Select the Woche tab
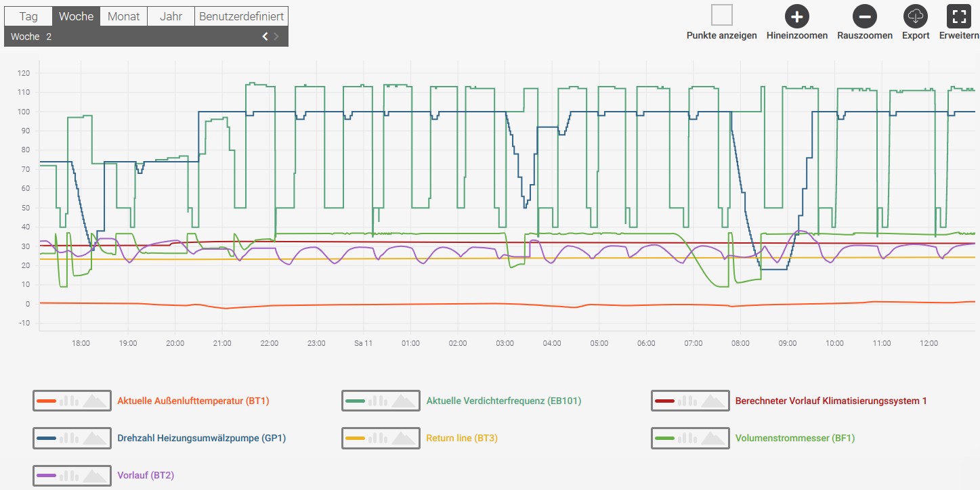This screenshot has width=980, height=490. (76, 16)
